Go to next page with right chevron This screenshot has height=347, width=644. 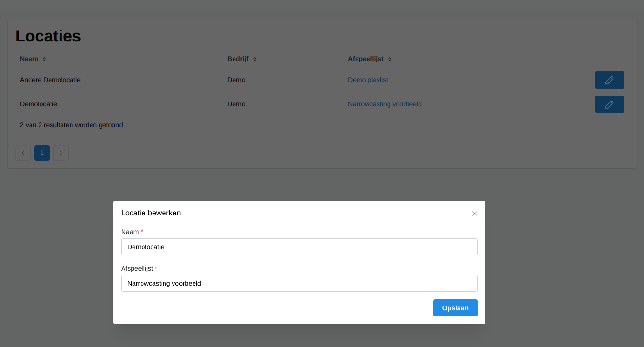coord(61,153)
